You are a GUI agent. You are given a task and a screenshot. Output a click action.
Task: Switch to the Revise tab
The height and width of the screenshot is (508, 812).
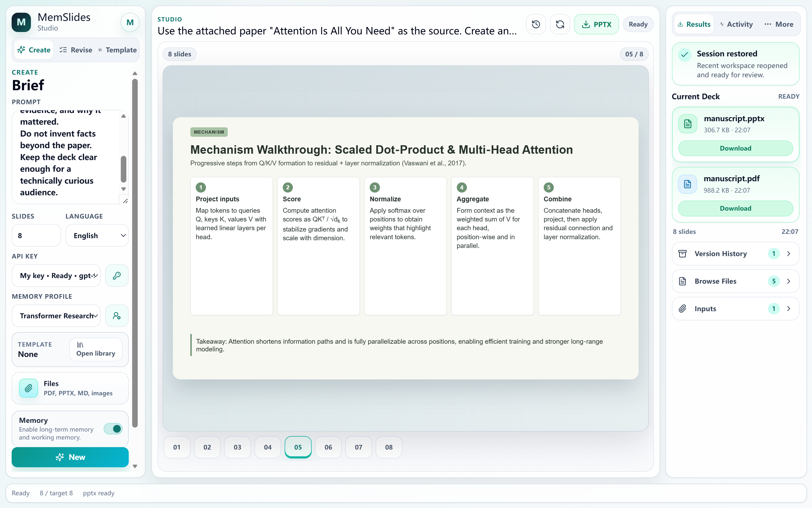[x=76, y=50]
